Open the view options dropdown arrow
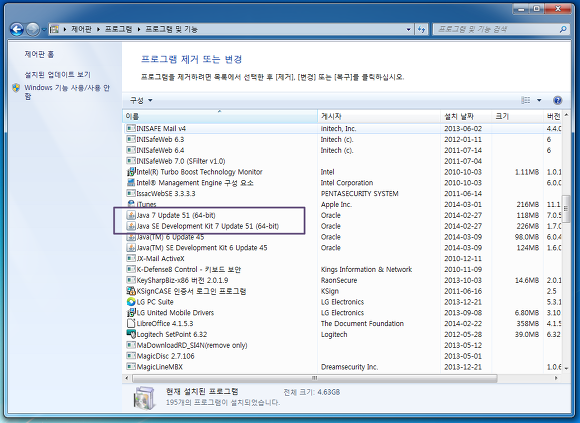Image resolution: width=580 pixels, height=423 pixels. point(539,100)
